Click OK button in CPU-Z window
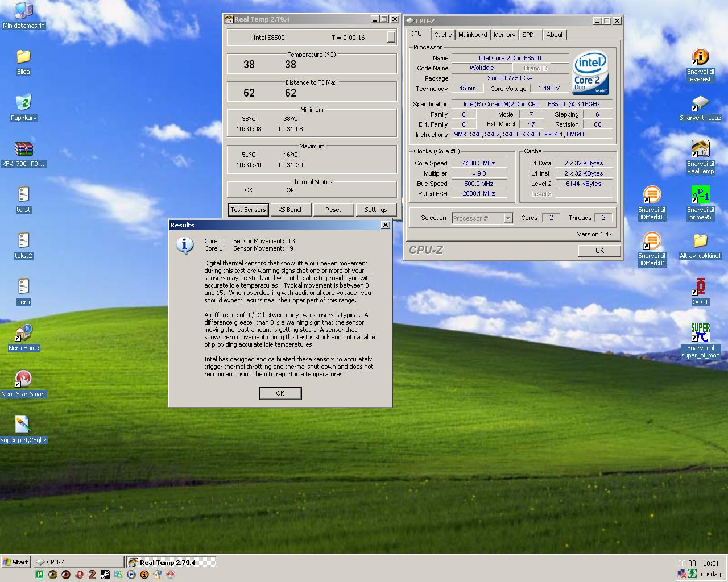The width and height of the screenshot is (728, 582). click(x=599, y=251)
